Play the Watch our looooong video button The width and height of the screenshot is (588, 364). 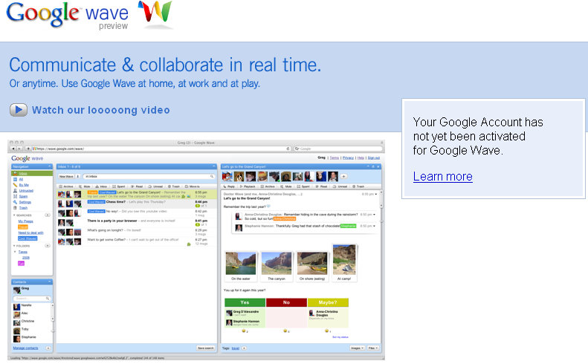tap(19, 110)
